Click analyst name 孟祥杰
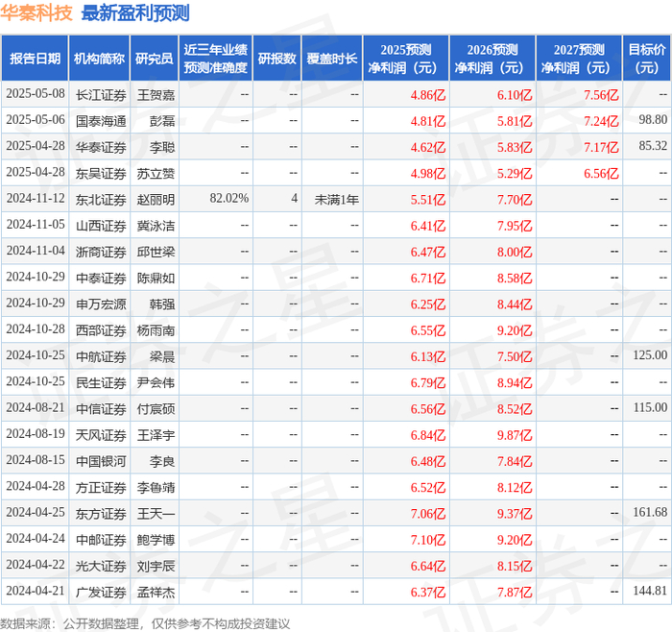 (156, 592)
